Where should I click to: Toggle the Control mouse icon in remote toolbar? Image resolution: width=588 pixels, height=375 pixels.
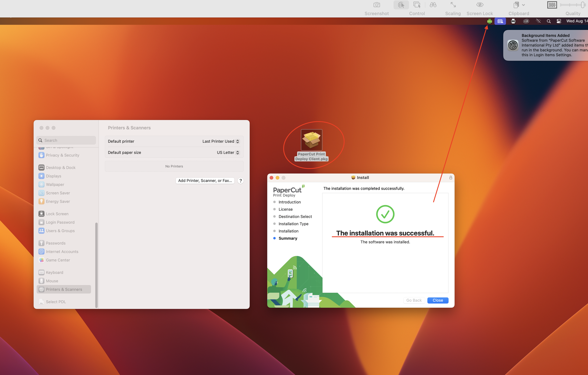click(x=401, y=5)
